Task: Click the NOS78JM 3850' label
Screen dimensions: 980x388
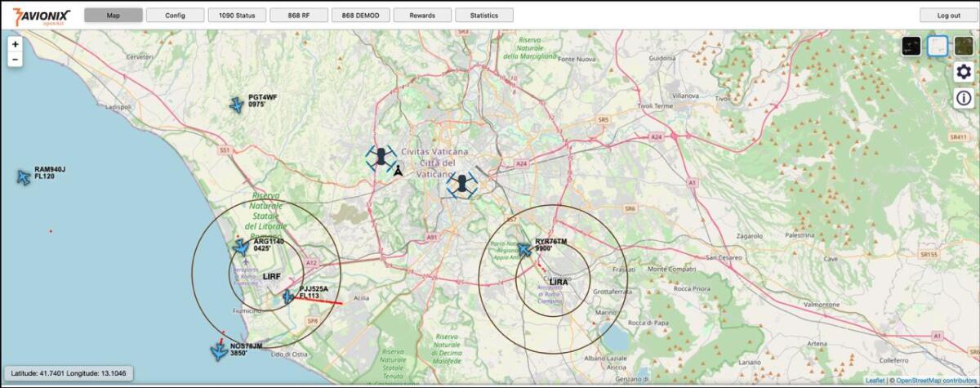Action: click(247, 350)
